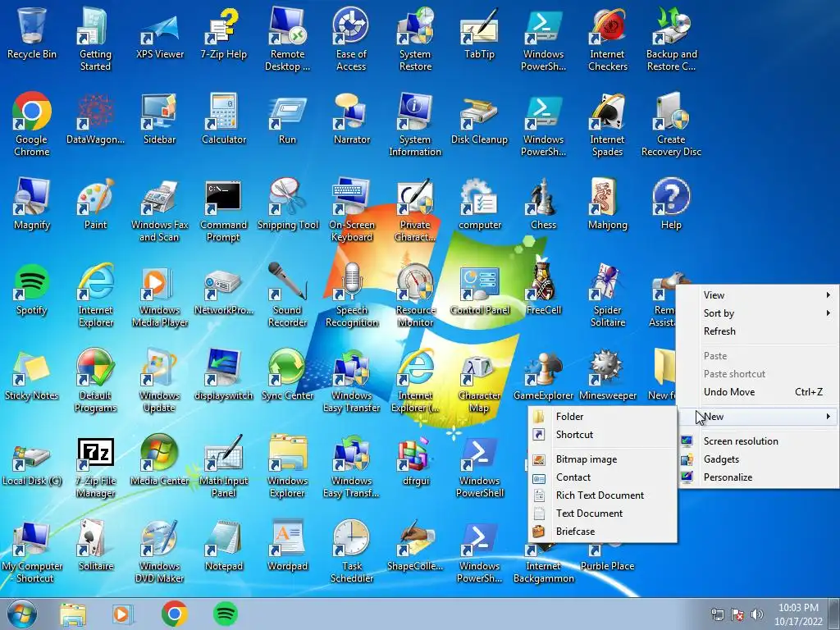Select the Help desktop icon
840x630 pixels.
click(671, 204)
